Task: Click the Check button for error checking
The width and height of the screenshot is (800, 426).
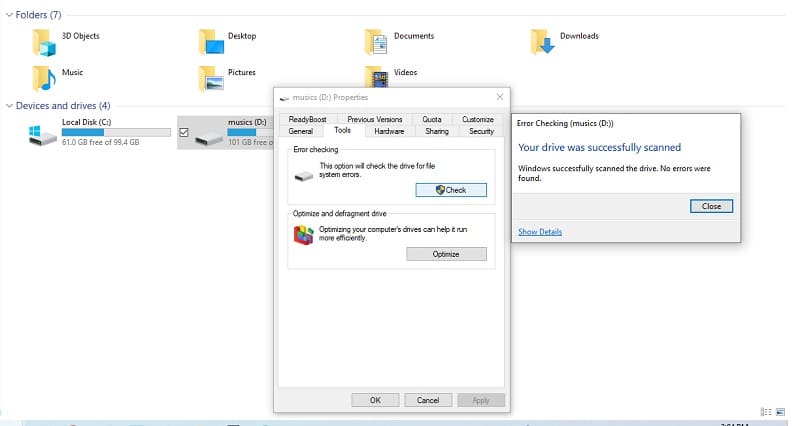Action: (451, 190)
